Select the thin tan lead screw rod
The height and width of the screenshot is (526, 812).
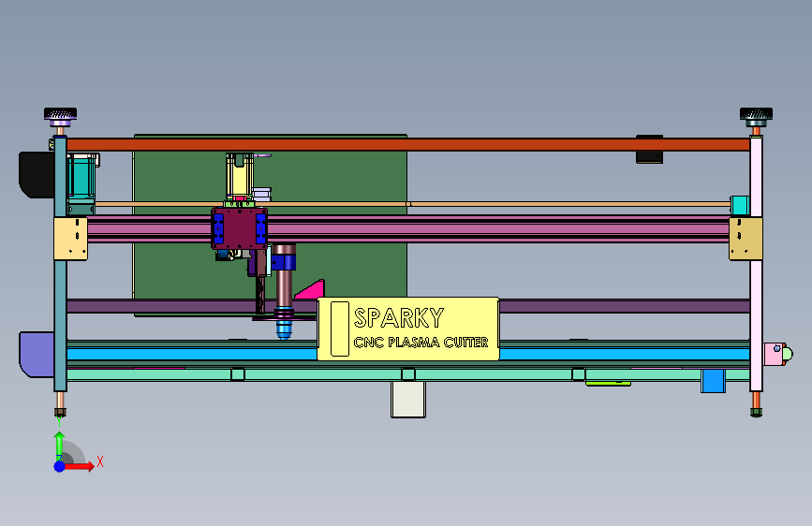click(413, 204)
